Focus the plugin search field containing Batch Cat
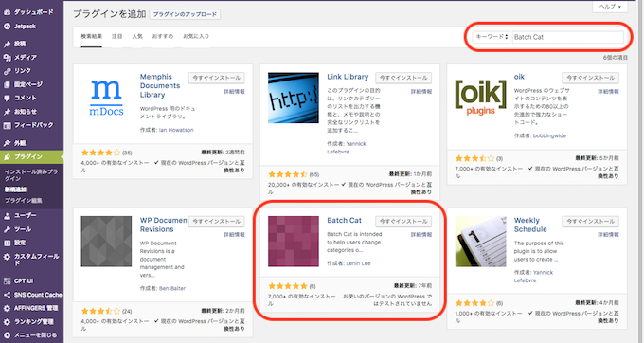Screen dimensions: 644x343 567,37
